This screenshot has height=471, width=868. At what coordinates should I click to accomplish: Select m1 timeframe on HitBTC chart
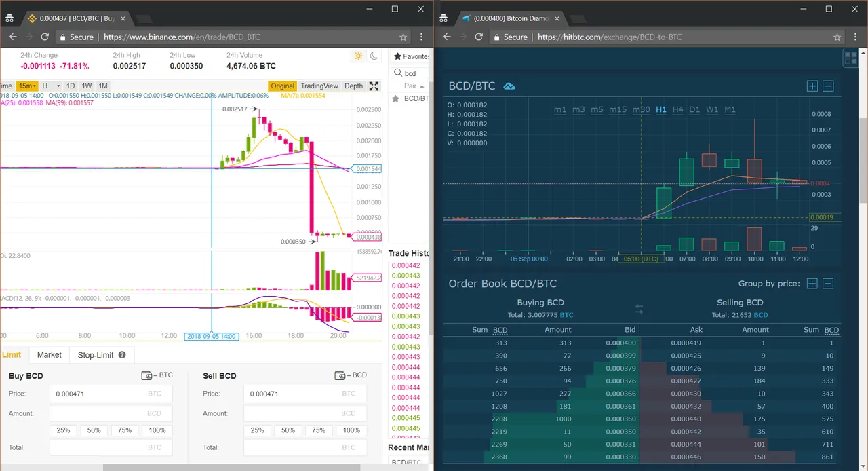tap(560, 109)
